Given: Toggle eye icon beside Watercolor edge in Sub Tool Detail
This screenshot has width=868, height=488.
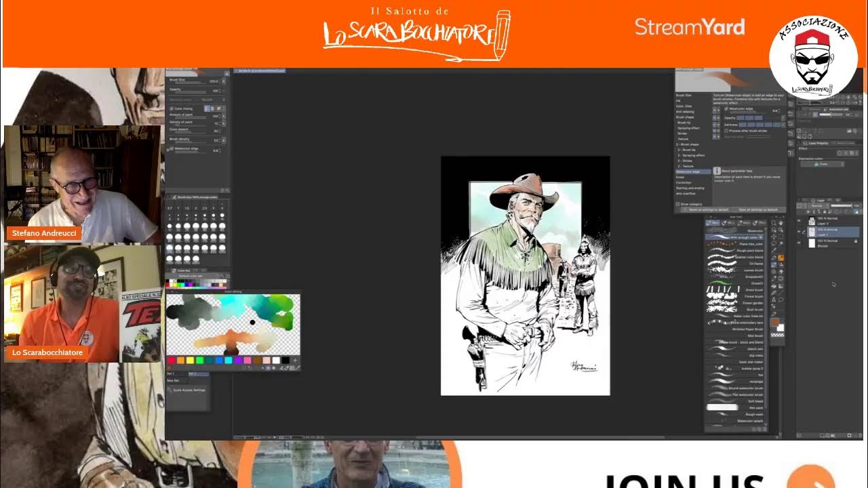Looking at the screenshot, I should point(715,110).
